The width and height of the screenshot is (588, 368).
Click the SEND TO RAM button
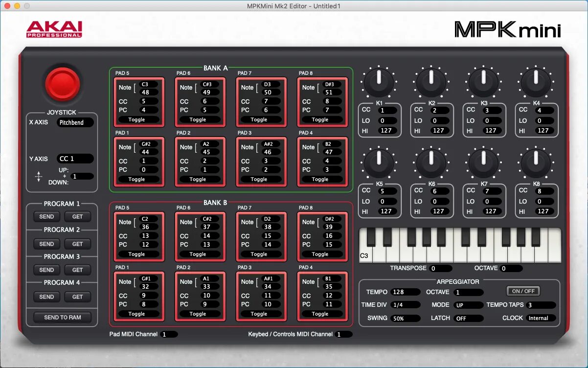click(63, 317)
